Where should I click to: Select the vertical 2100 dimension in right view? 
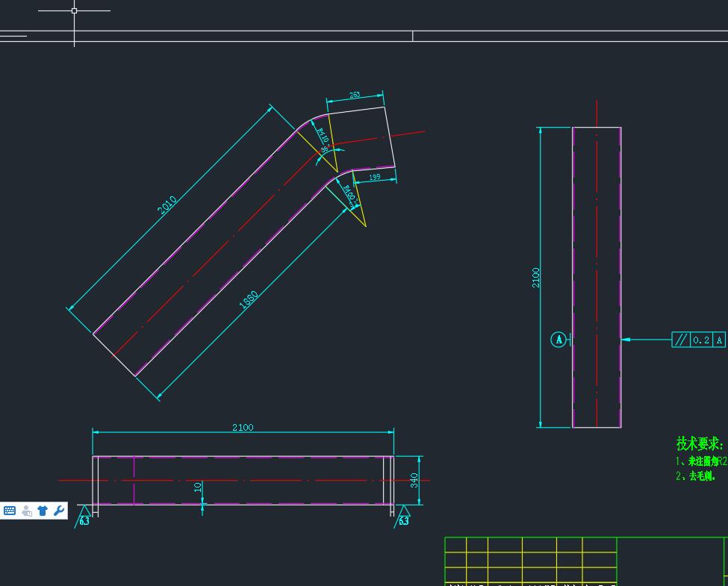point(536,278)
